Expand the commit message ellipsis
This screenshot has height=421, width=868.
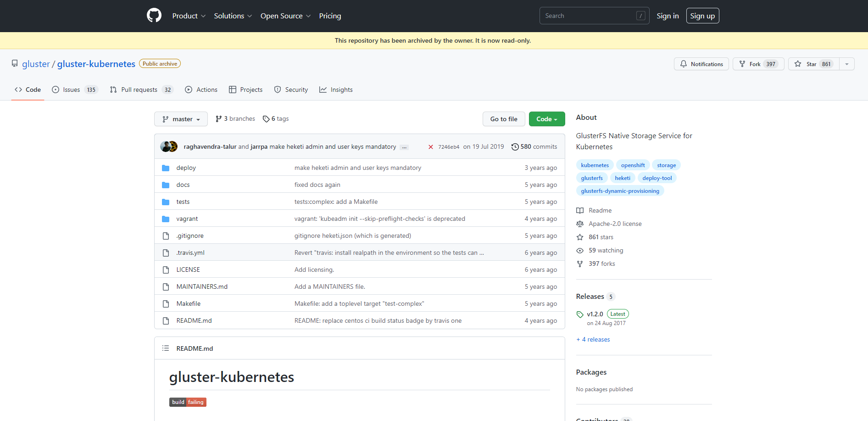[404, 147]
